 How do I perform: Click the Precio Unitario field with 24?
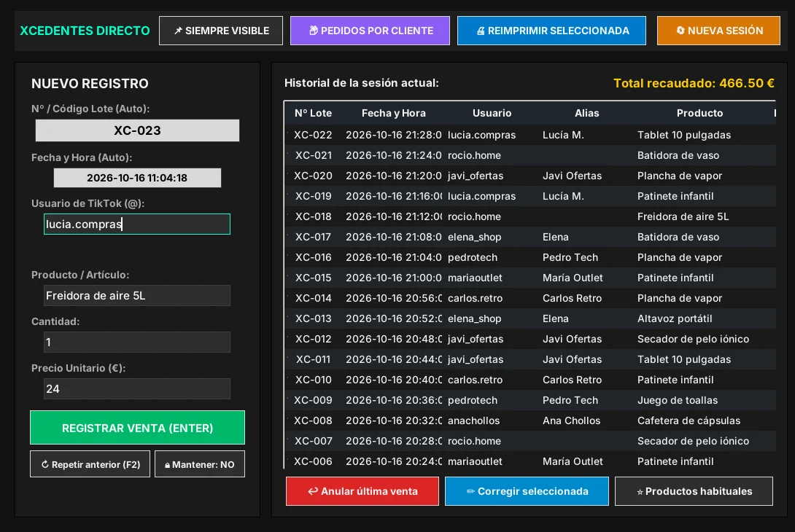click(137, 388)
